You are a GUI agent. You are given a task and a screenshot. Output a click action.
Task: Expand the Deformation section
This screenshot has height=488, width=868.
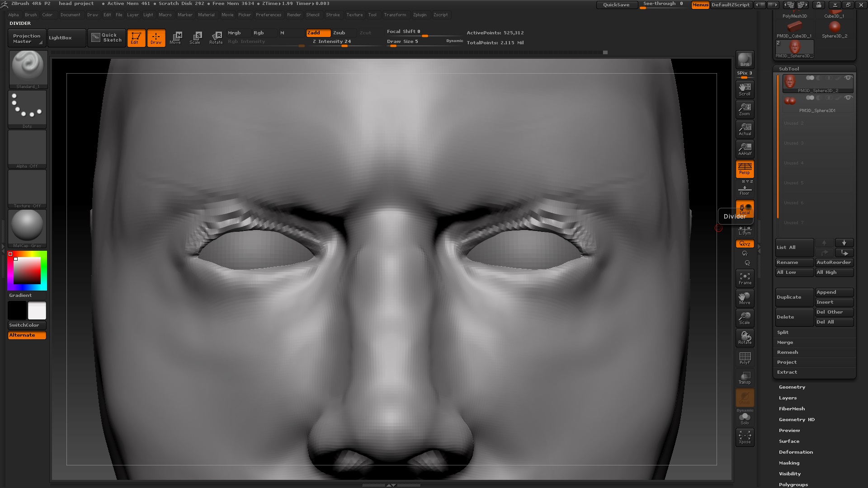[796, 452]
